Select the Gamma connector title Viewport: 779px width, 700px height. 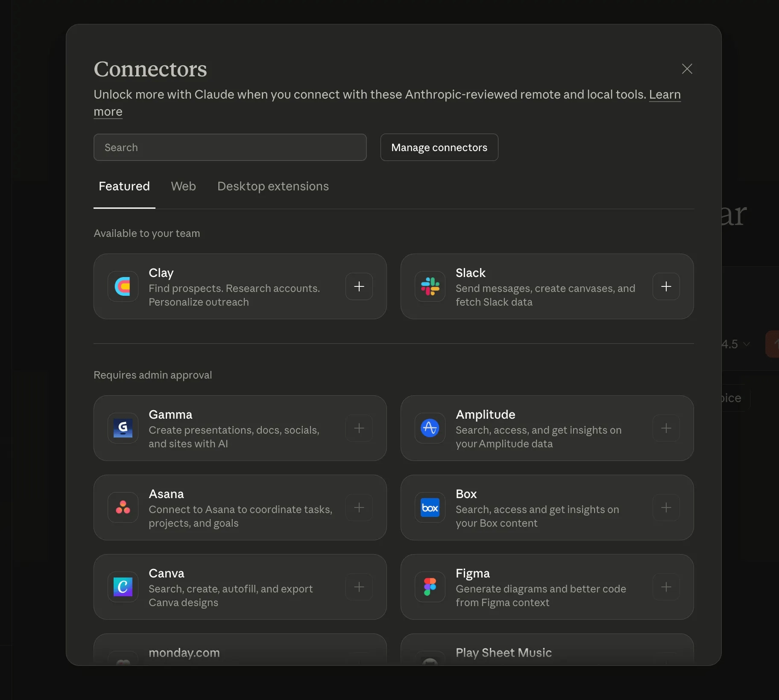coord(170,414)
